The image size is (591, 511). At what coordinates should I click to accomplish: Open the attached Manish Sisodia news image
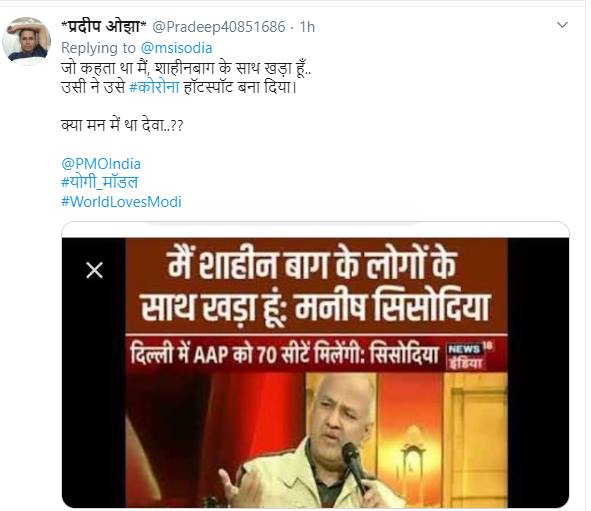[315, 372]
